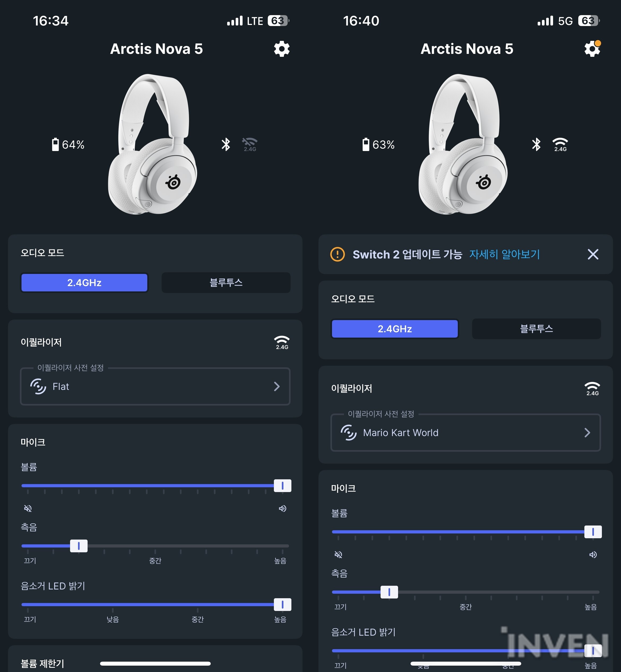This screenshot has width=621, height=672.
Task: Select 2.4GHz audio mode on left screen
Action: point(84,283)
